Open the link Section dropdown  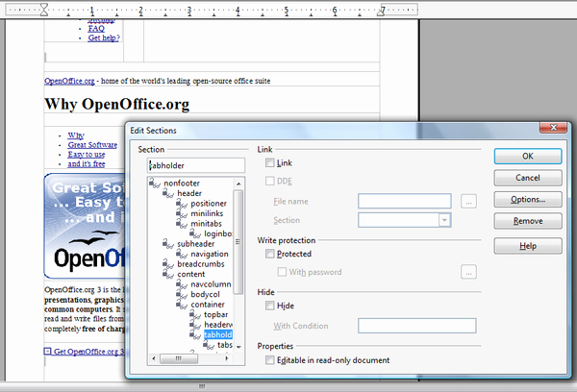pos(444,220)
